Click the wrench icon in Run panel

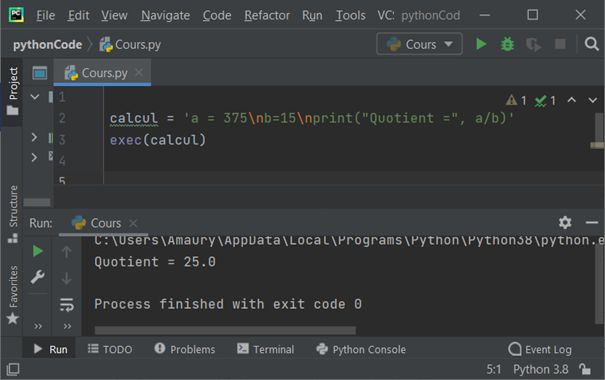pyautogui.click(x=37, y=277)
